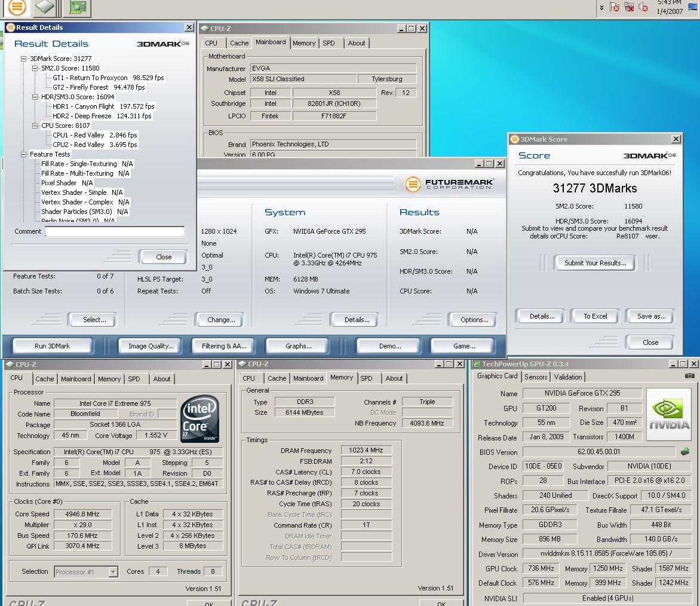Image resolution: width=700 pixels, height=606 pixels.
Task: Select GT2 - Firefly Forest row
Action: pos(99,87)
